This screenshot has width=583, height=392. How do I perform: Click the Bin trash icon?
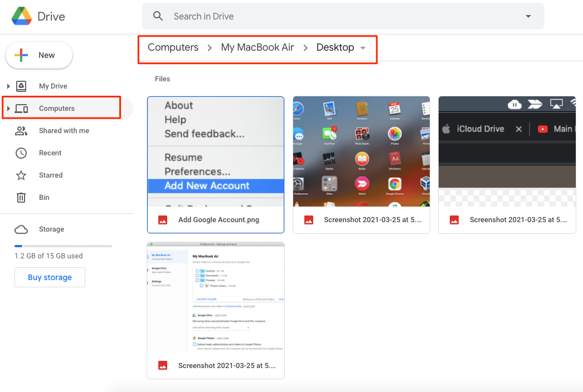click(21, 197)
